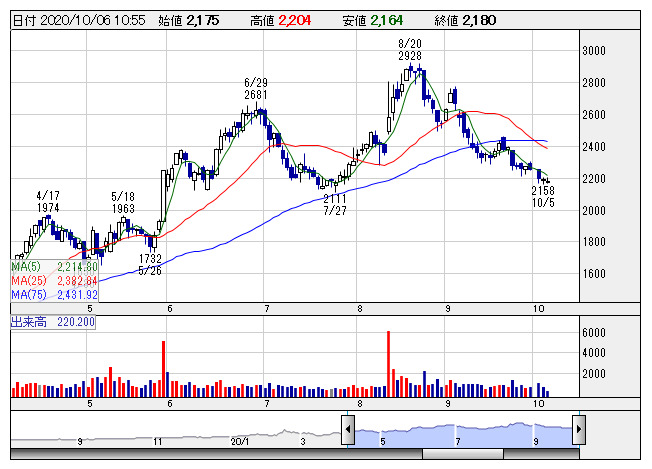
Task: Click the 1732 5/26 low annotation
Action: click(x=150, y=264)
